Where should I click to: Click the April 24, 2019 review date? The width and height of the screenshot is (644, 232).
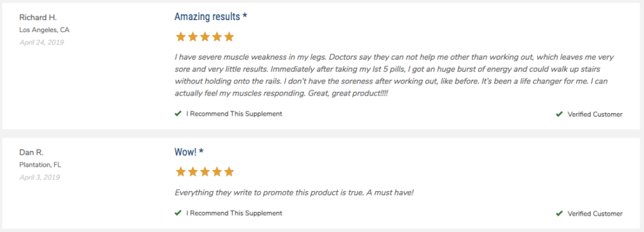pos(42,42)
